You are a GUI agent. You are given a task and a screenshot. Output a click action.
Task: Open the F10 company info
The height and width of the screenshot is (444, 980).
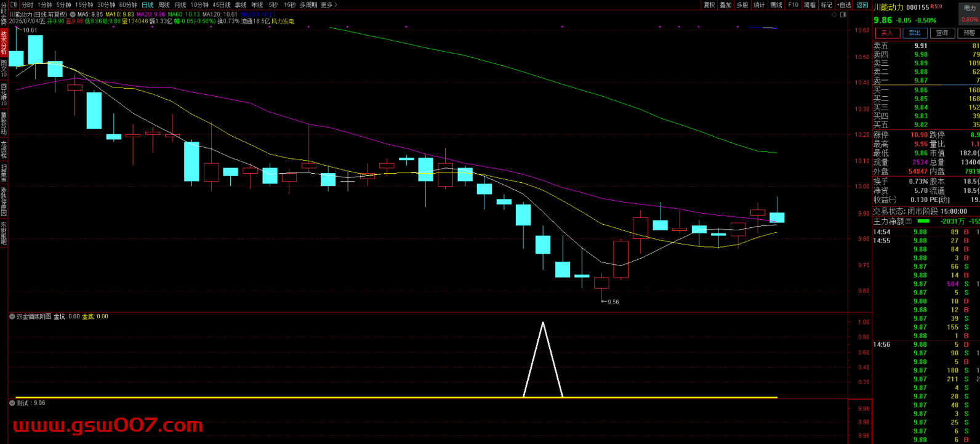click(793, 5)
